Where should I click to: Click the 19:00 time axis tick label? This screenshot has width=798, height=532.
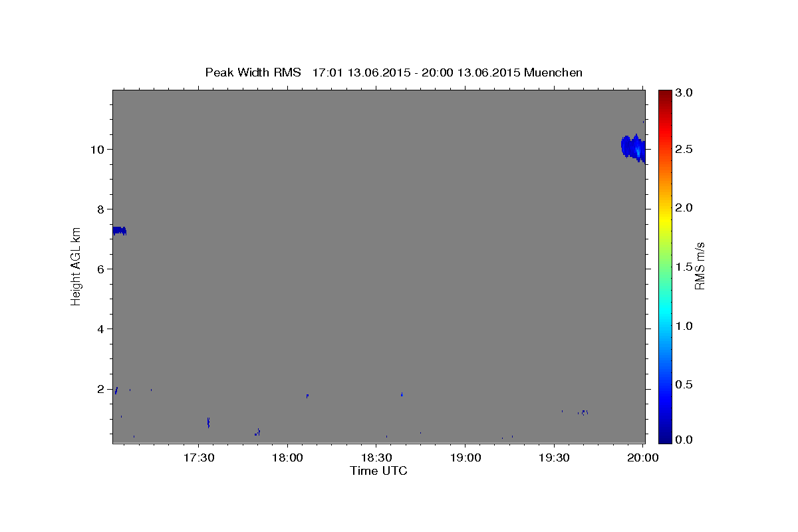pyautogui.click(x=465, y=458)
